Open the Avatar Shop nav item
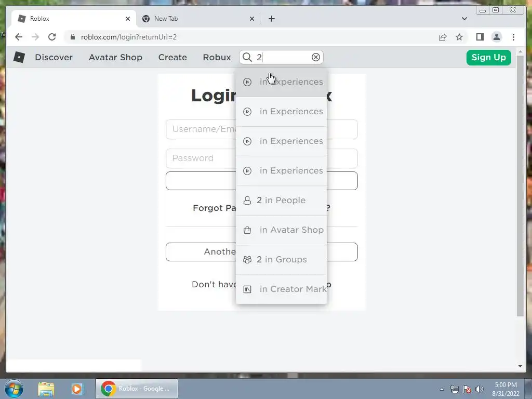 (115, 57)
